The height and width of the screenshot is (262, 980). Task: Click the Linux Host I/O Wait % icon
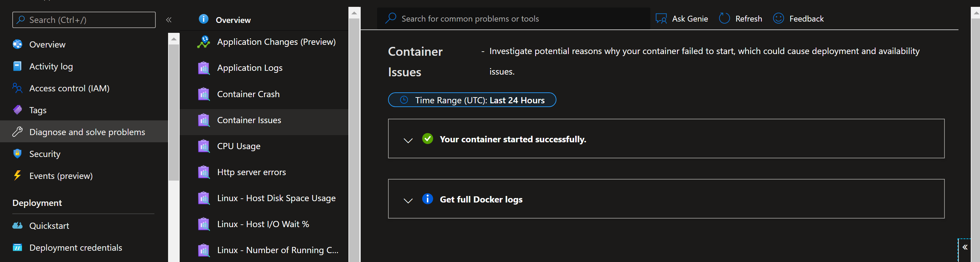(x=204, y=224)
